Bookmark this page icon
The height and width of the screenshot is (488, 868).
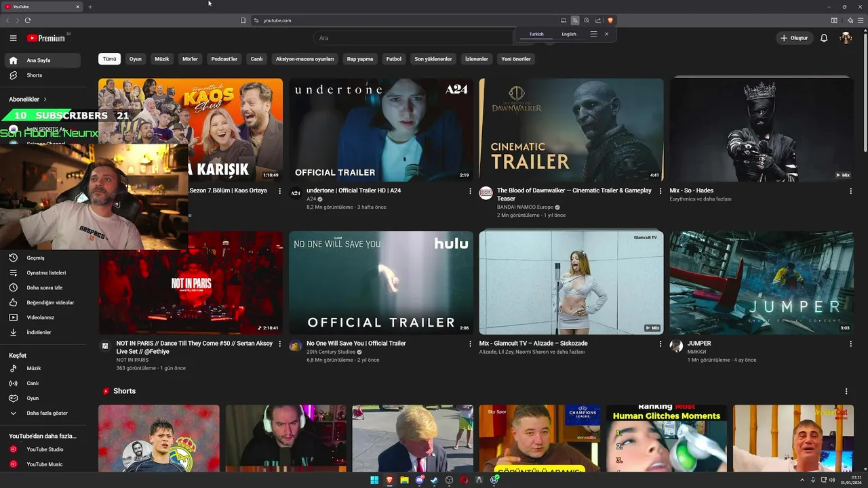point(243,20)
